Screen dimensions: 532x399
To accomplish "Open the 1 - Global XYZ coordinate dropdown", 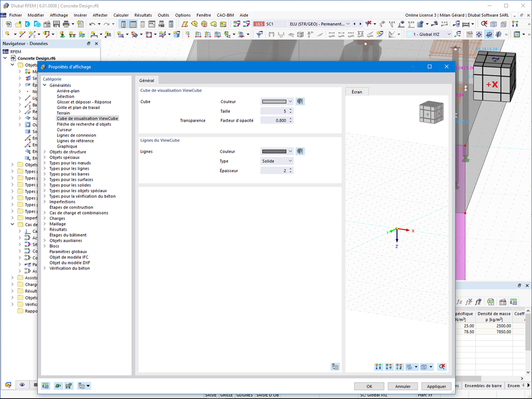I will click(x=429, y=34).
